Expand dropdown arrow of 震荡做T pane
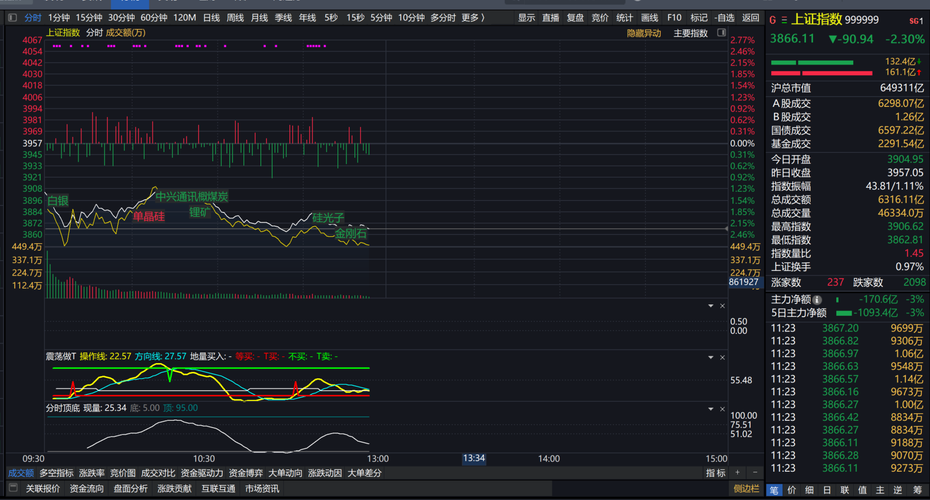This screenshot has height=500, width=930. (711, 355)
